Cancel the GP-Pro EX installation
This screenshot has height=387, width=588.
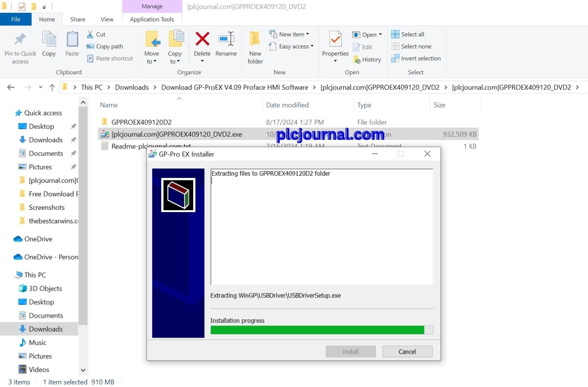pos(407,351)
